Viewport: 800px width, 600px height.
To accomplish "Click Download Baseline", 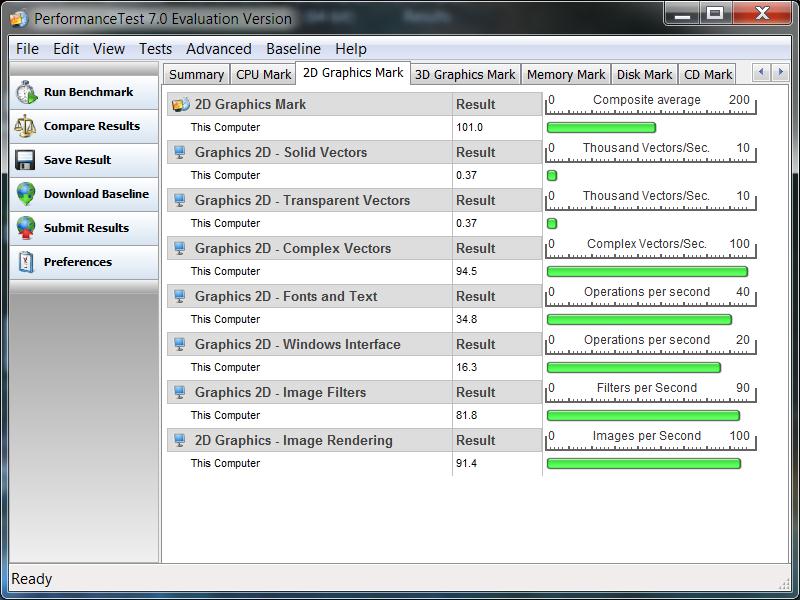I will [x=84, y=194].
